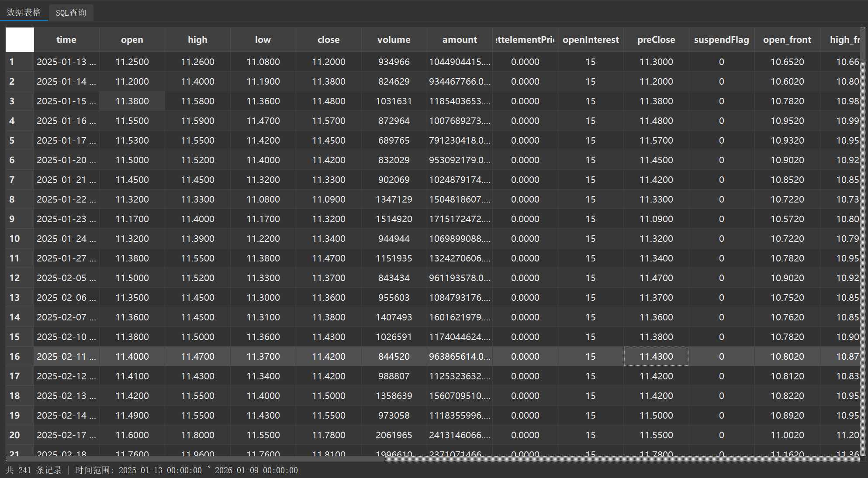The width and height of the screenshot is (868, 478).
Task: Click the preClose column header
Action: coord(656,40)
